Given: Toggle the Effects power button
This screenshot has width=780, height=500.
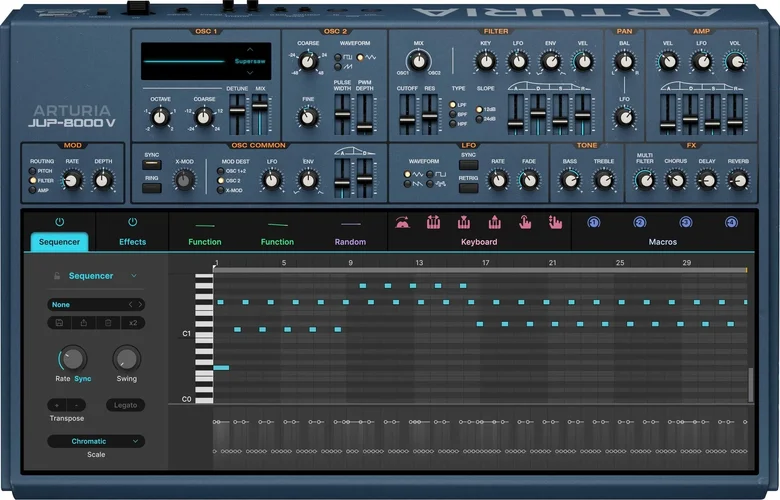Looking at the screenshot, I should click(132, 222).
